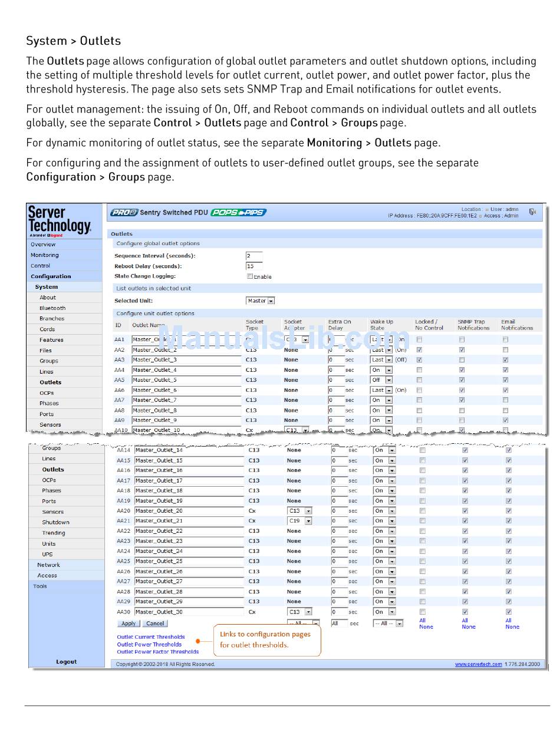Screen dimensions: 560x739
Task: Open the Bluetooth settings page
Action: (52, 308)
